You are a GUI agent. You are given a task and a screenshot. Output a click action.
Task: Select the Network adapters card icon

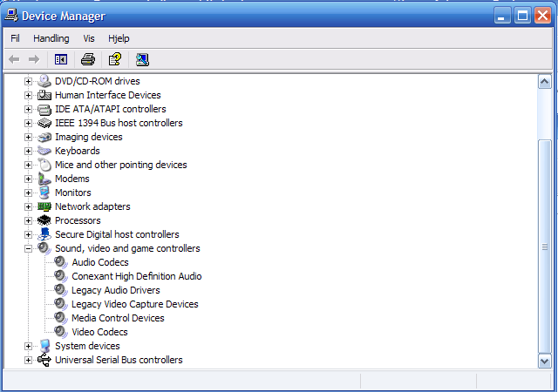coord(44,206)
